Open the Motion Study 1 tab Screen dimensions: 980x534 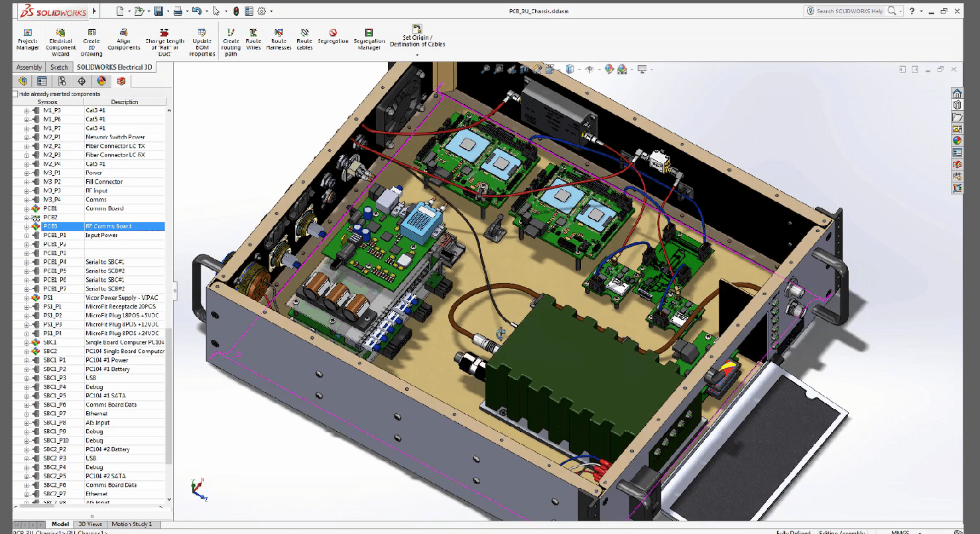(133, 523)
